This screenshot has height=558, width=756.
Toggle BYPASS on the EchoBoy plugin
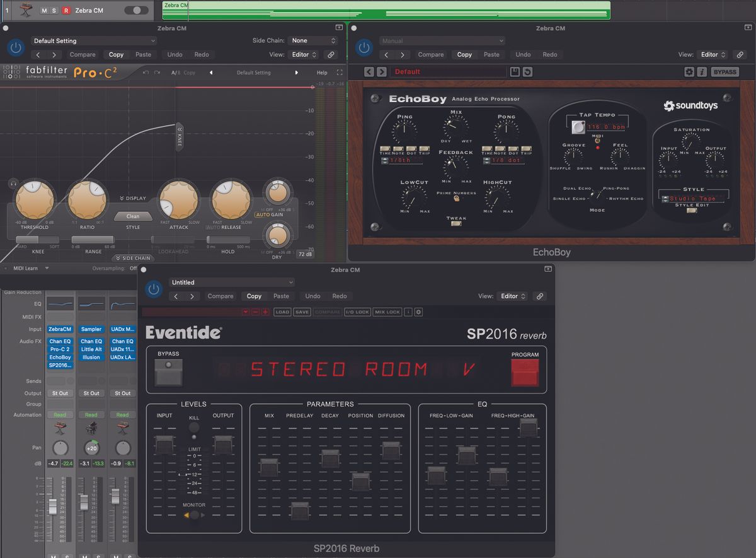coord(724,71)
